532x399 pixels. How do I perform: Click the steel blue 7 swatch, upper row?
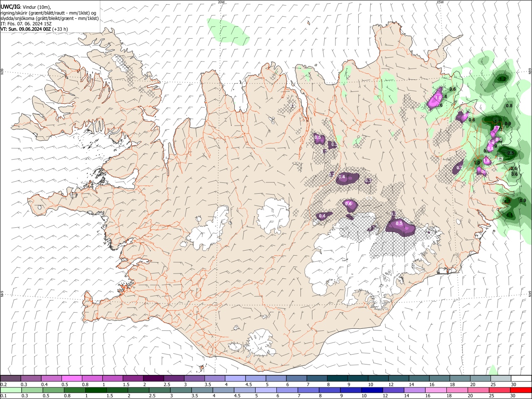pyautogui.click(x=317, y=378)
